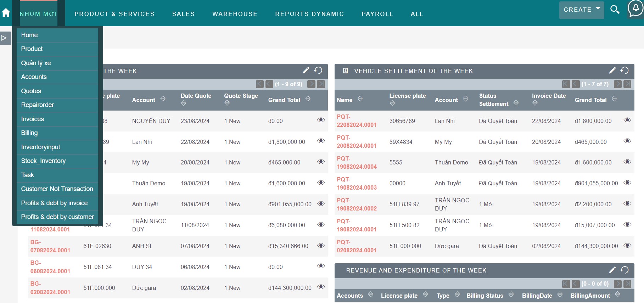View settlement PQT-22082024.0001 eye icon
This screenshot has width=644, height=303.
coord(627,120)
